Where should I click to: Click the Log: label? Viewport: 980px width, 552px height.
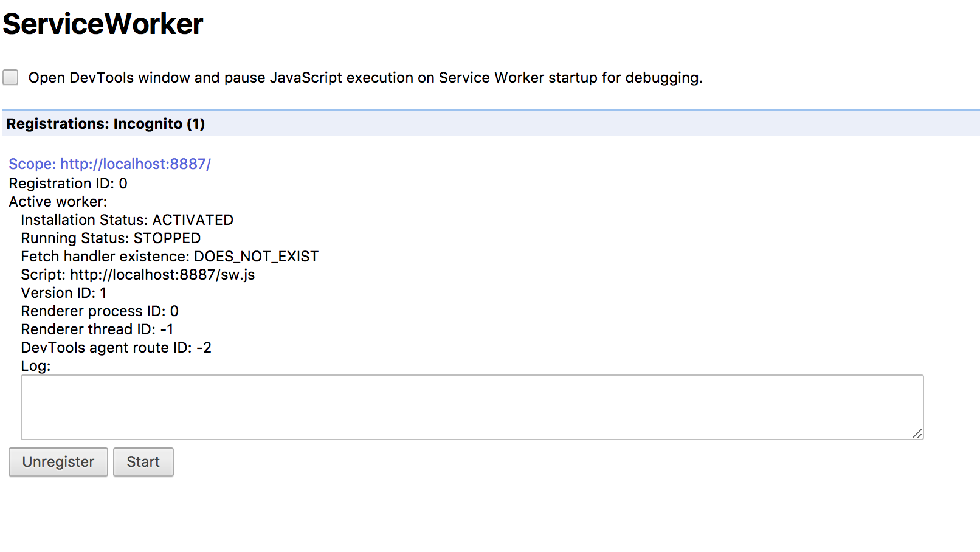[36, 366]
